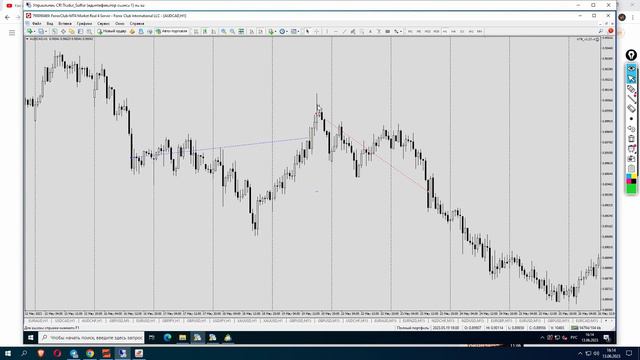Expand the AUDCAD,H1 chart title arrow
Image resolution: width=640 pixels, height=360 pixels.
pyautogui.click(x=27, y=39)
